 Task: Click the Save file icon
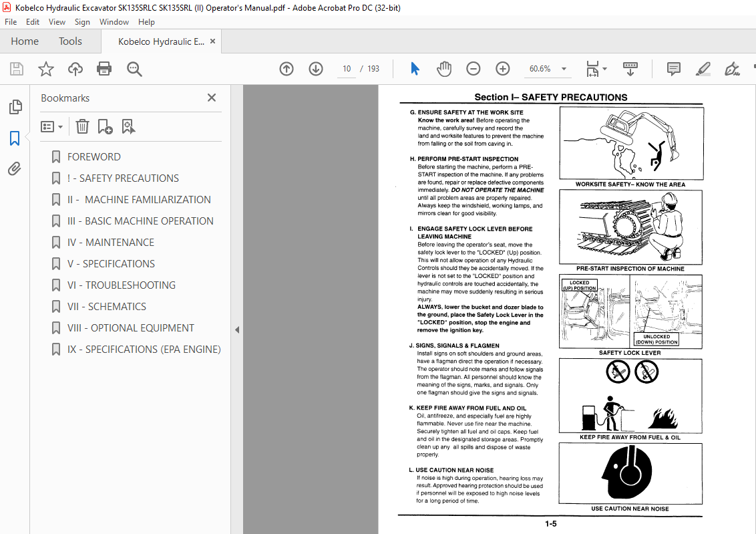[x=17, y=69]
